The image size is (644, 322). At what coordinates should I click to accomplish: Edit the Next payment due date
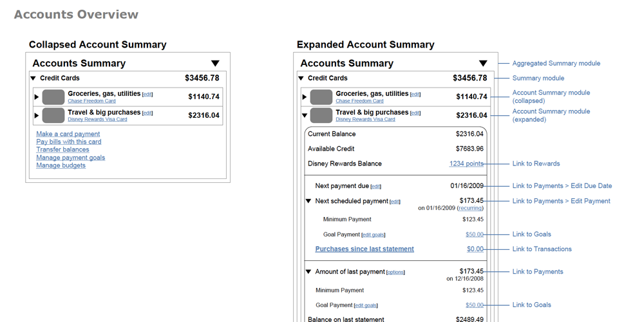pyautogui.click(x=376, y=187)
